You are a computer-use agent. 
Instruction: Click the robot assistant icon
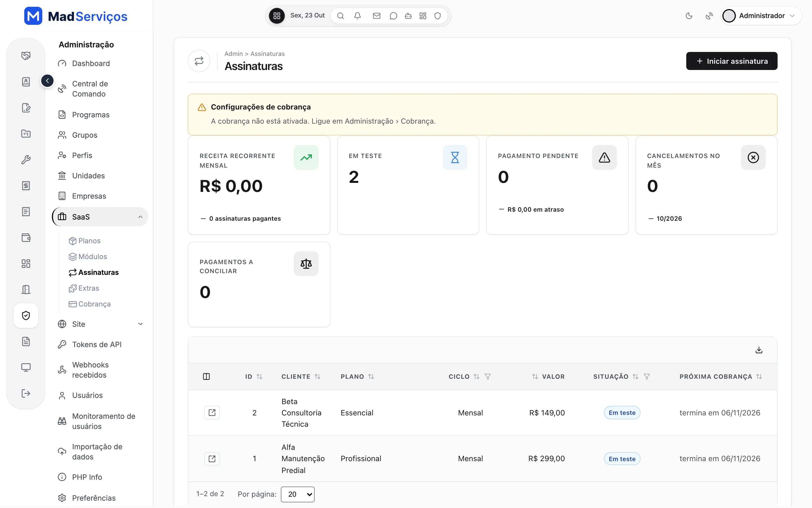click(408, 16)
